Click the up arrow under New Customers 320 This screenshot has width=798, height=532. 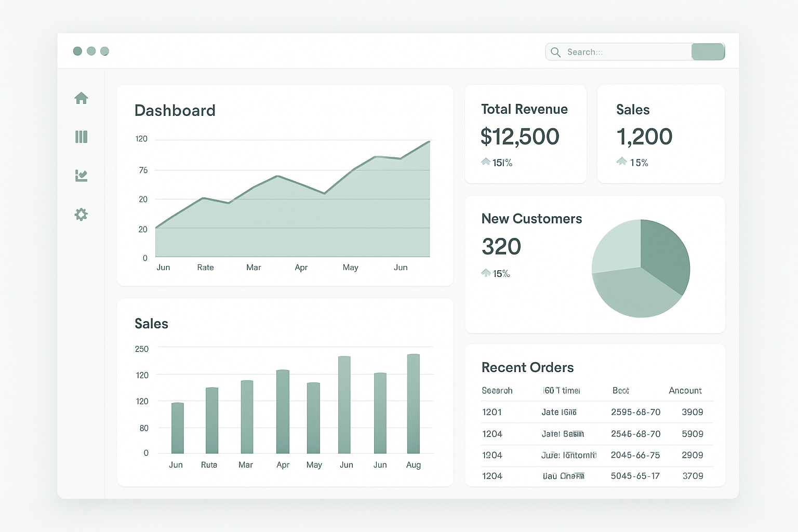point(486,272)
